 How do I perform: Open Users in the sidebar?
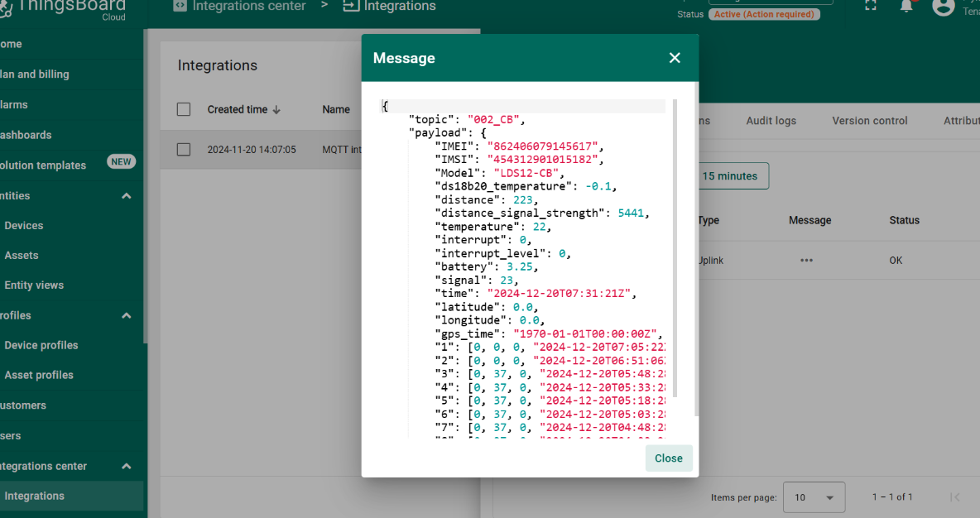71,435
